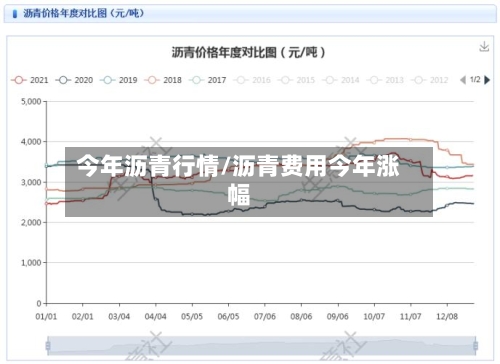Go to the previous legend page arrow
Viewport: 500px width, 364px height.
click(463, 80)
